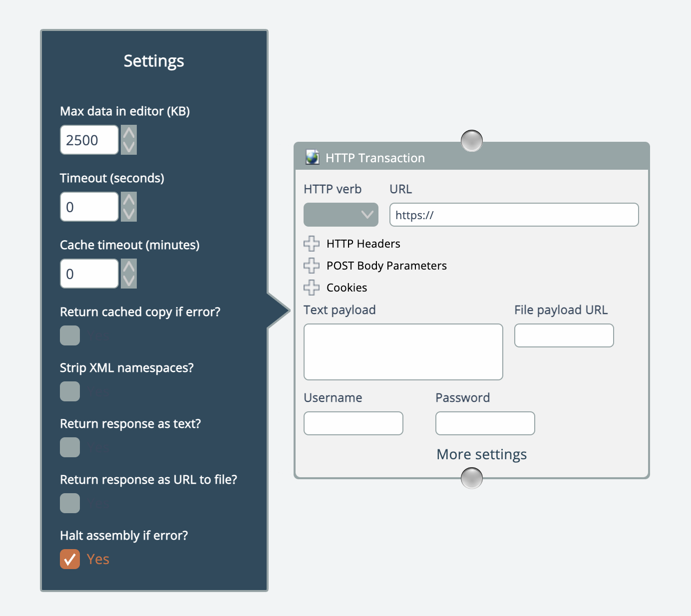Increase Max data in editor value
Image resolution: width=691 pixels, height=616 pixels.
pyautogui.click(x=129, y=133)
